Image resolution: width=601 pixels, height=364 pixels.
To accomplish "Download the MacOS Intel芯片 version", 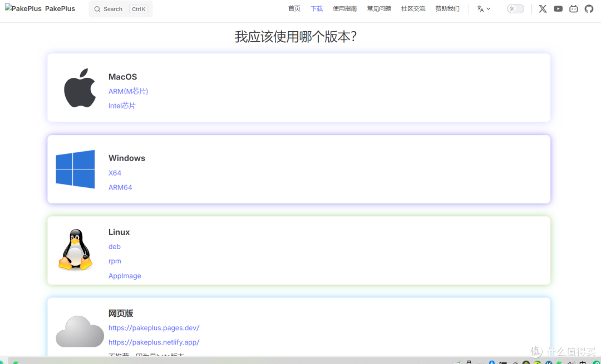I will (122, 106).
